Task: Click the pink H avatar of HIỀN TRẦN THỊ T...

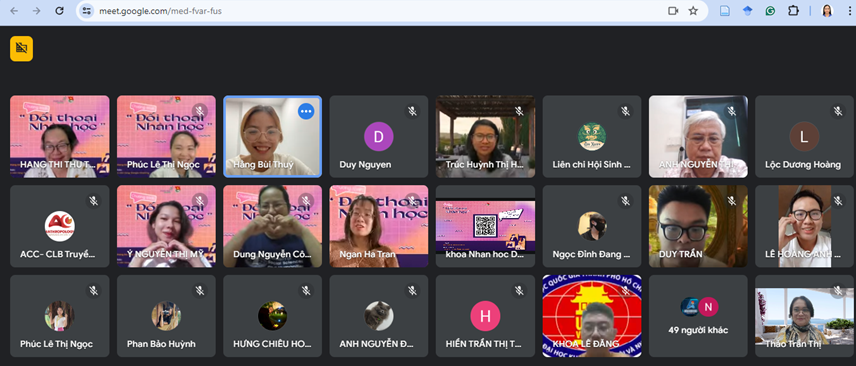Action: pyautogui.click(x=485, y=316)
